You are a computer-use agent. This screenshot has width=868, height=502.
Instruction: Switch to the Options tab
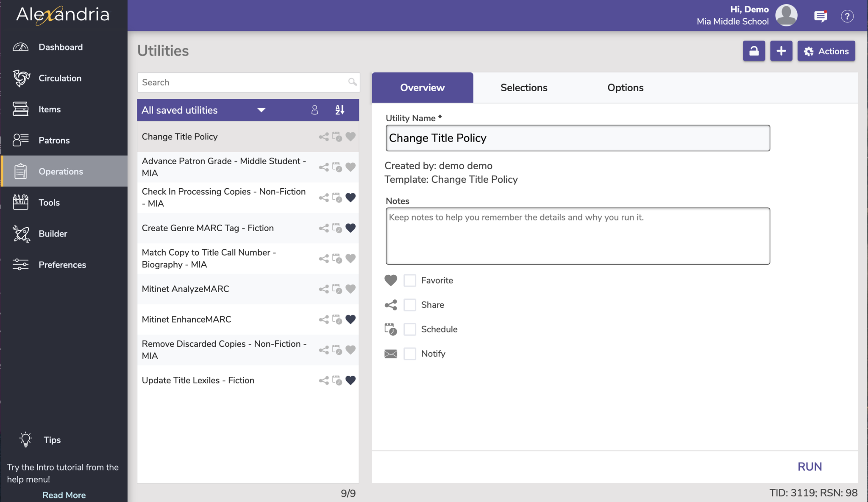click(625, 87)
